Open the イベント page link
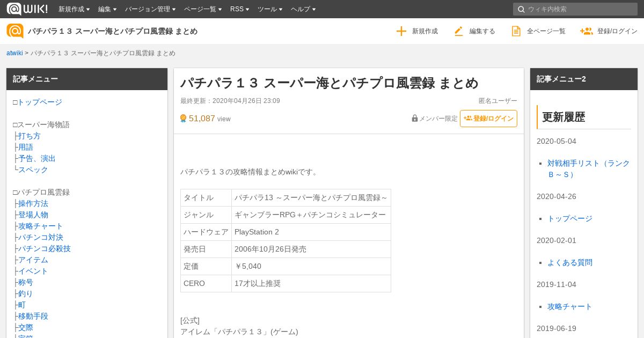This screenshot has height=338, width=644. (33, 271)
